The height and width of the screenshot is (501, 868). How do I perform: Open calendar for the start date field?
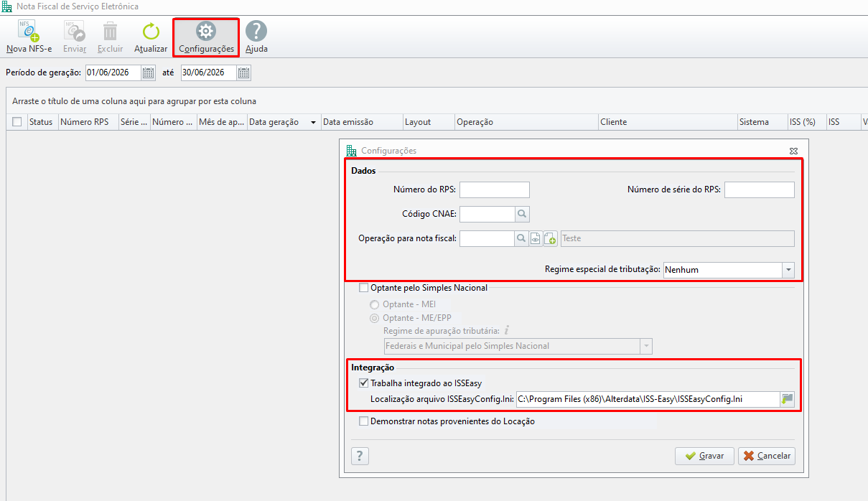pyautogui.click(x=148, y=72)
